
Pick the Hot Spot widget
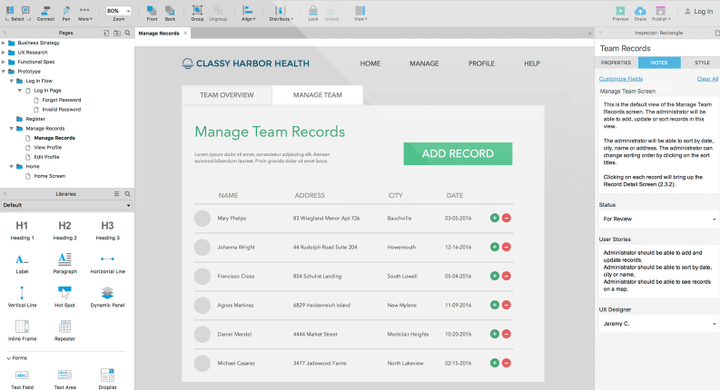click(x=65, y=297)
